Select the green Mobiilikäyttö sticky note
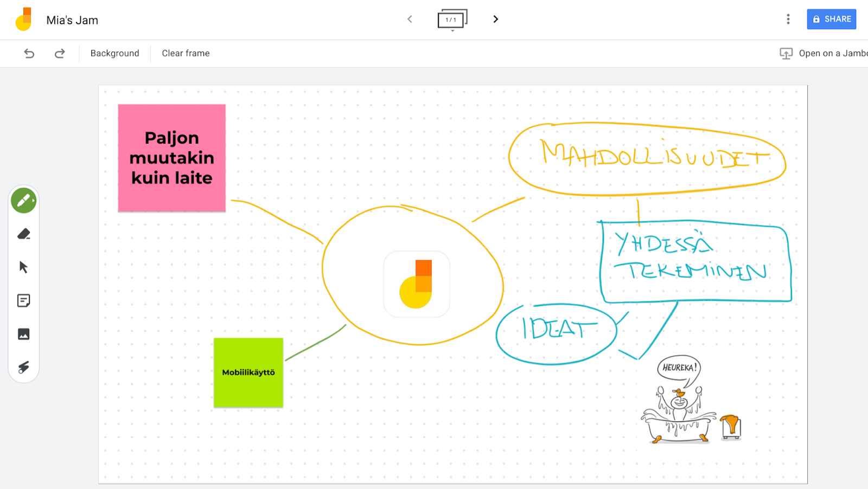Image resolution: width=868 pixels, height=489 pixels. [248, 372]
